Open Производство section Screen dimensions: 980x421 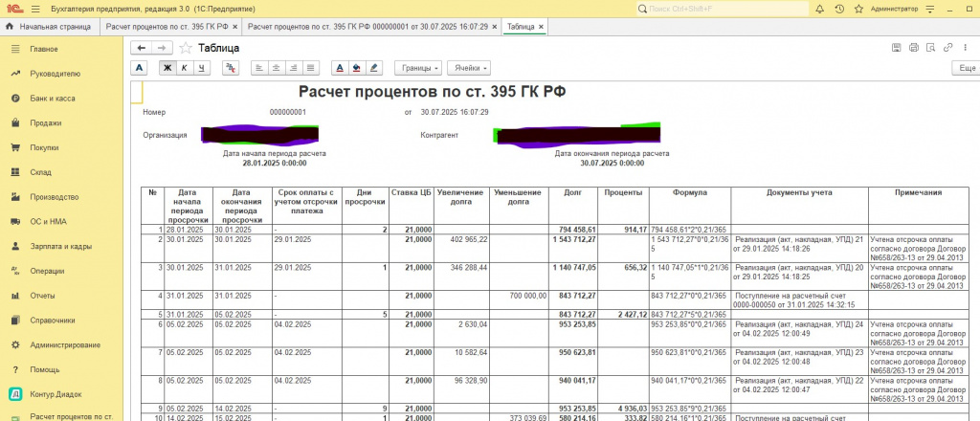pyautogui.click(x=61, y=197)
